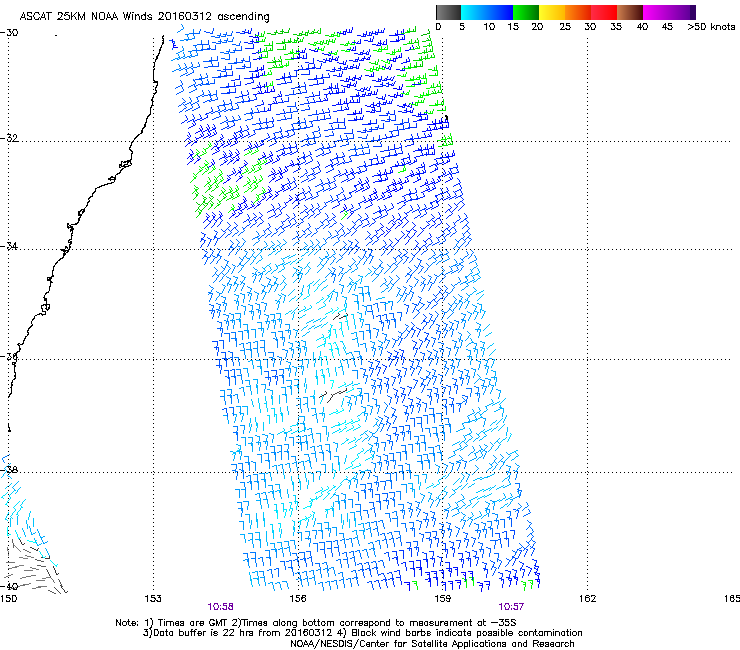Click the '159' longitude axis label
Image resolution: width=740 pixels, height=650 pixels.
[442, 599]
